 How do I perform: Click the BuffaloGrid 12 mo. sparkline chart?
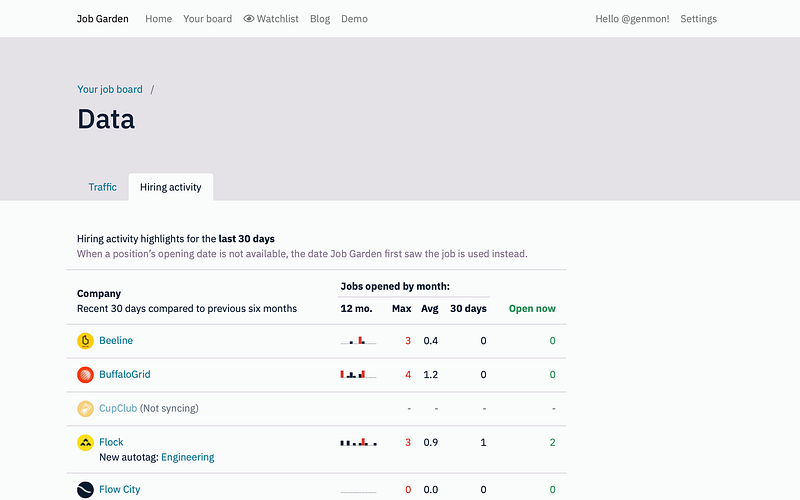(x=358, y=374)
